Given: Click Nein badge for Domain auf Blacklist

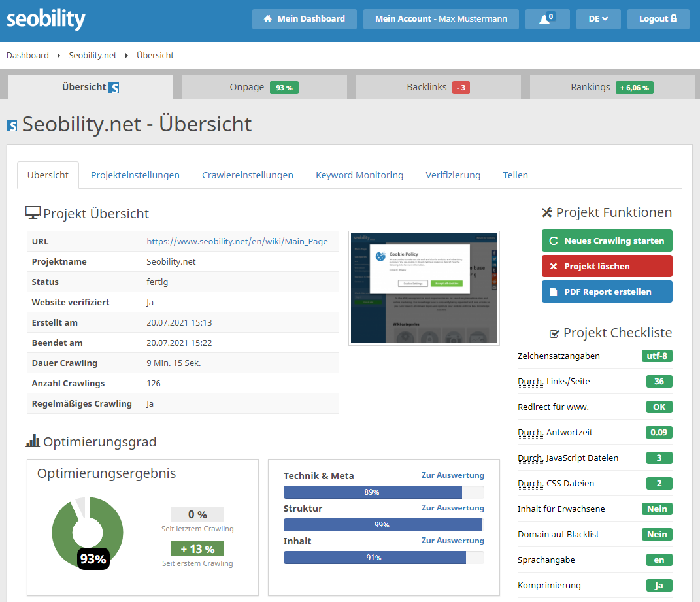Looking at the screenshot, I should 657,534.
